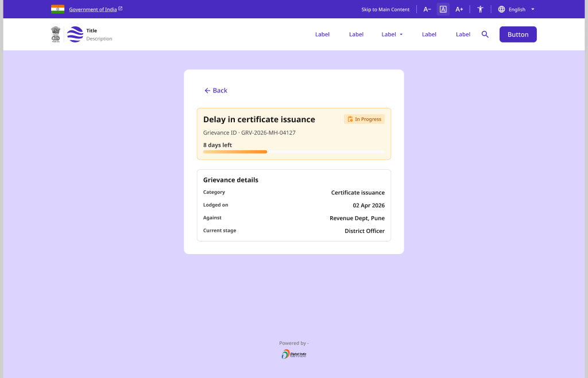Decrease font size with A- icon
The height and width of the screenshot is (378, 588).
click(x=427, y=9)
